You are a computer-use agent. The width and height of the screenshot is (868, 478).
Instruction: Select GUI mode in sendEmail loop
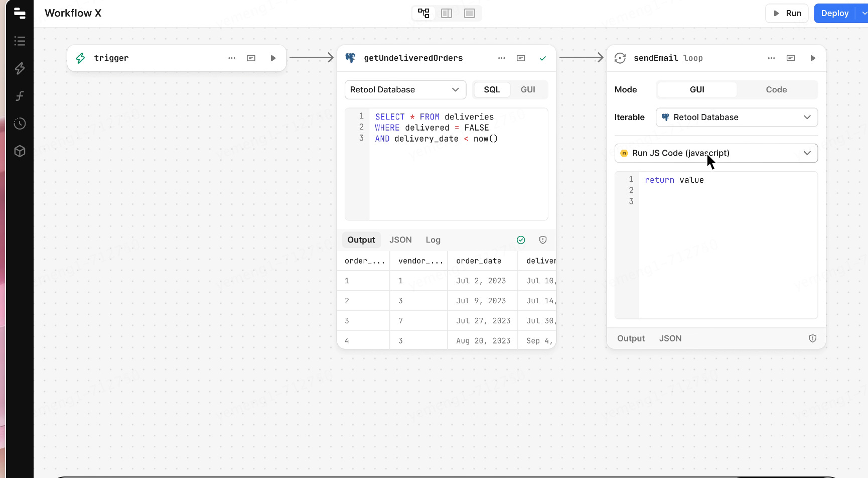pos(697,90)
